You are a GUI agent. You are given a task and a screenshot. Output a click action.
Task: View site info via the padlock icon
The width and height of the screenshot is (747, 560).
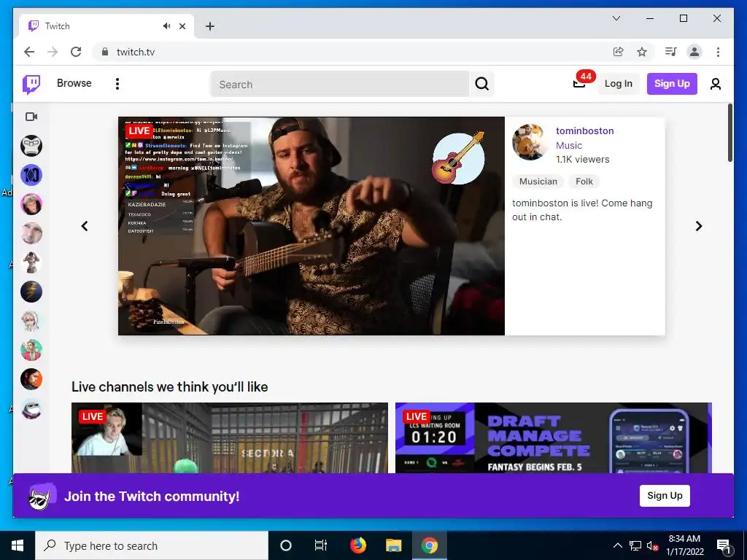[x=105, y=52]
